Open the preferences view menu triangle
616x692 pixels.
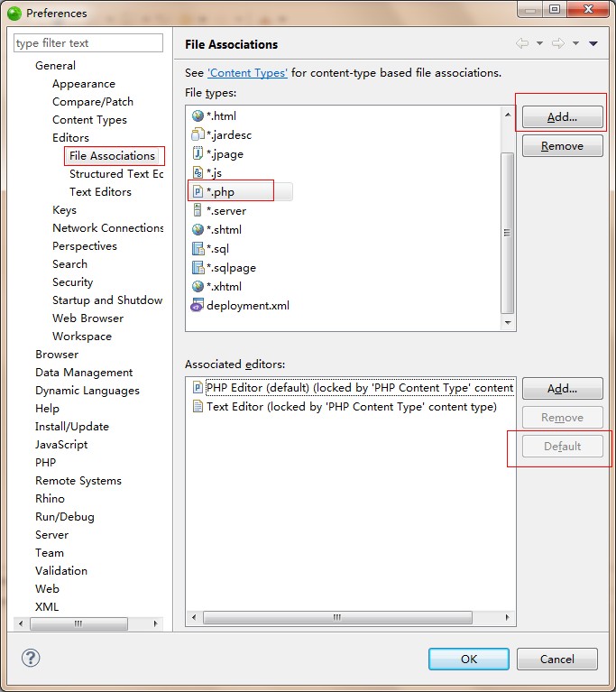pos(593,43)
